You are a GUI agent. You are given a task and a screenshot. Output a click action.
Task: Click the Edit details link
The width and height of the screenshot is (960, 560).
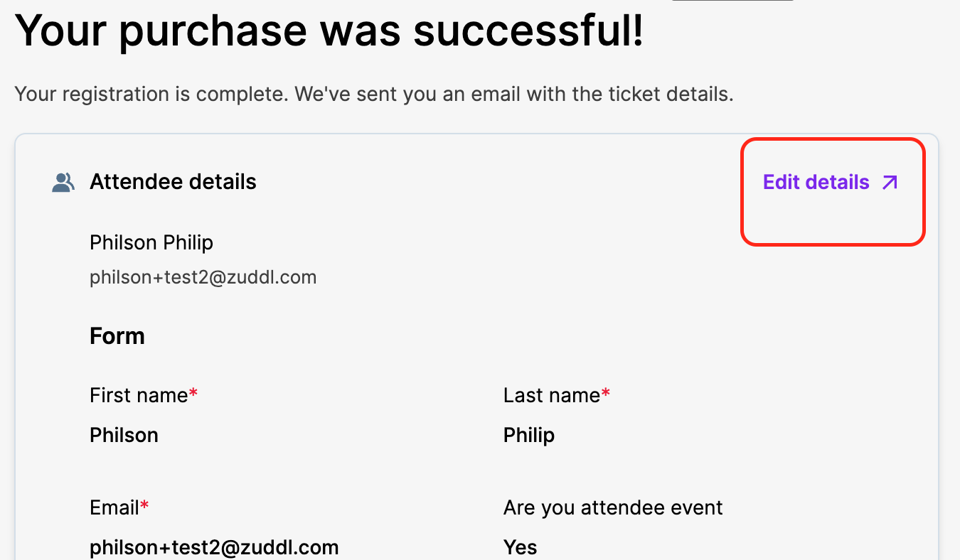(x=816, y=182)
